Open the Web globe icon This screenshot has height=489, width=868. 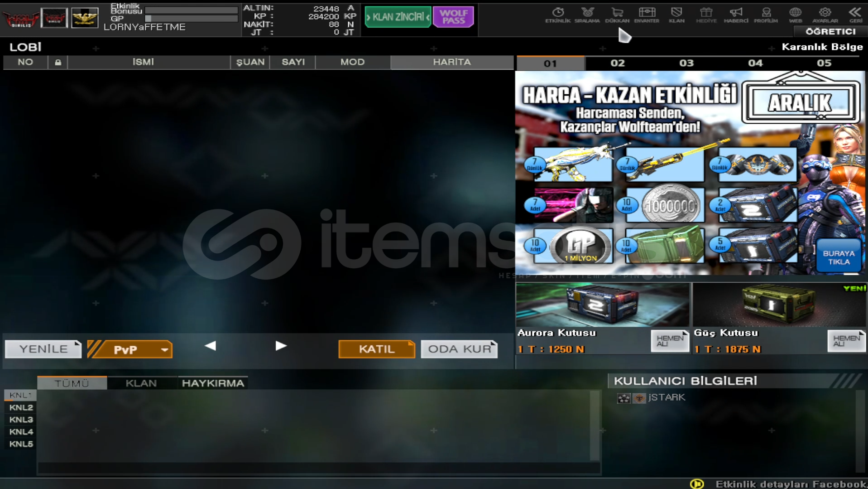click(796, 15)
